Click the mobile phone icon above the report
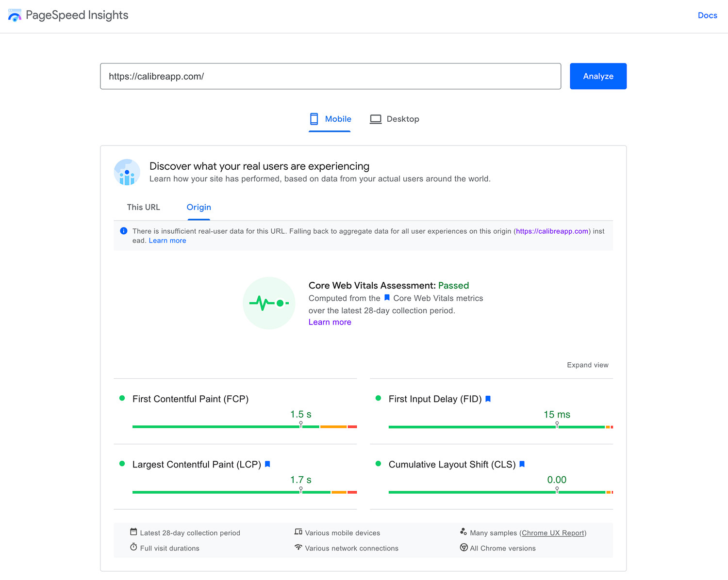 pyautogui.click(x=314, y=119)
